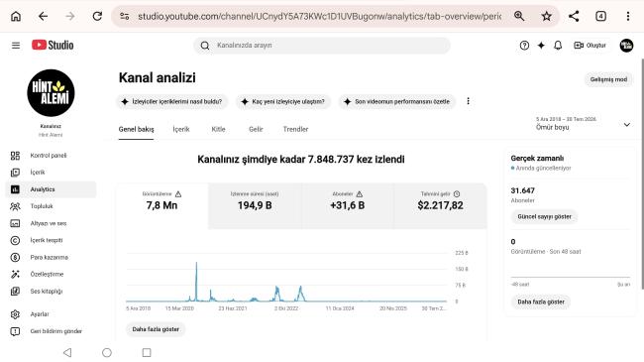Select Son videomun performansını özetle suggestion

point(397,101)
